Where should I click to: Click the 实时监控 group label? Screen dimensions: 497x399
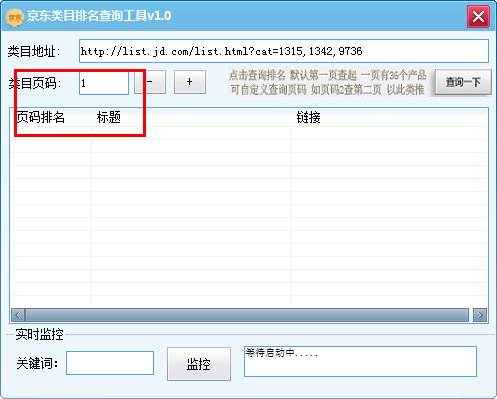(39, 334)
